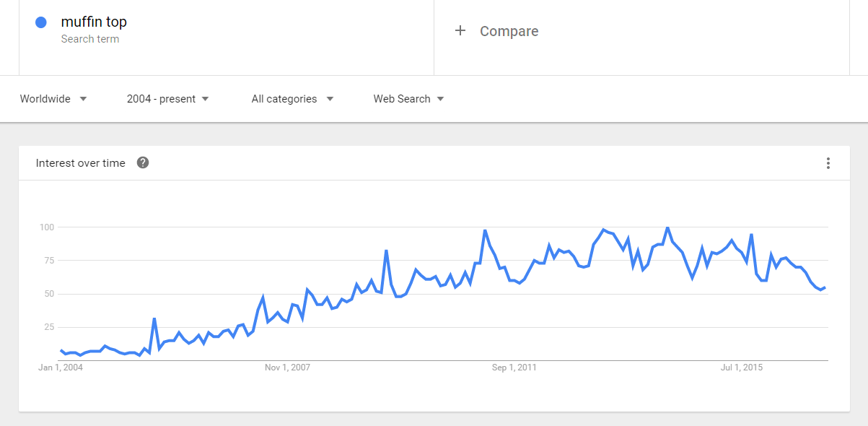Click the Nov 1, 2007 axis label
The width and height of the screenshot is (868, 426).
coord(287,368)
